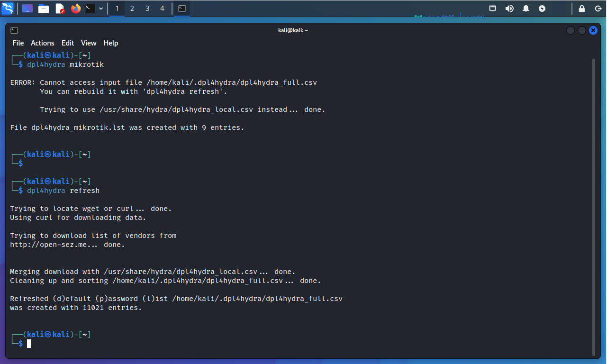Open the network connection tray icon
Image resolution: width=607 pixels, height=364 pixels.
pyautogui.click(x=493, y=9)
